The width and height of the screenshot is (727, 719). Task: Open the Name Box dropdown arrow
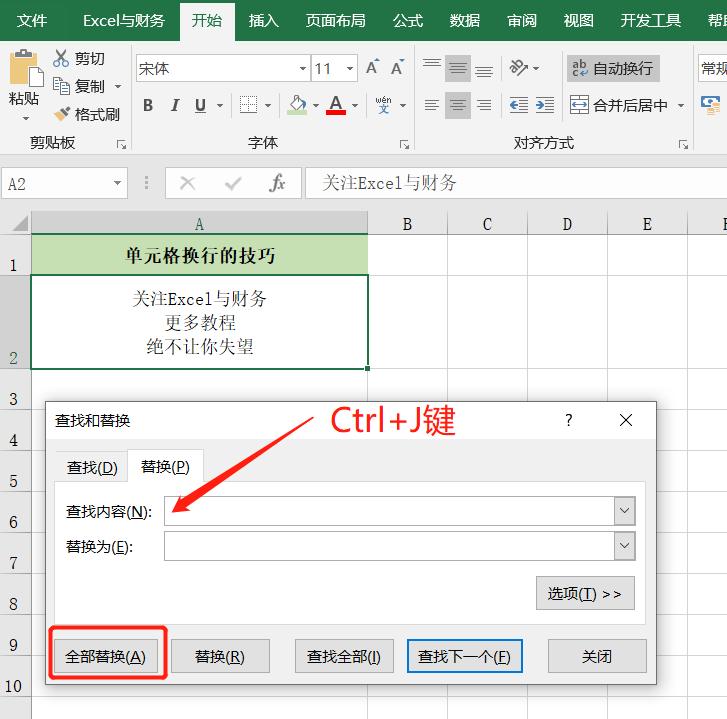point(118,183)
